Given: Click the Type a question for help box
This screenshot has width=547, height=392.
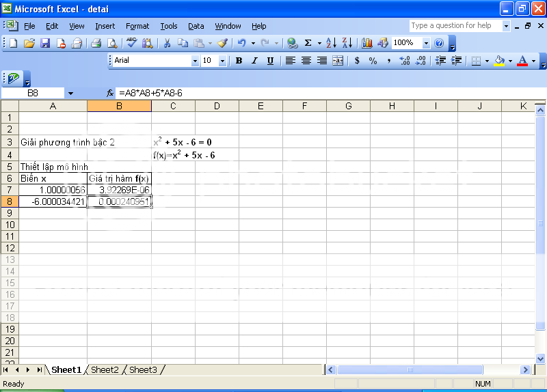Looking at the screenshot, I should tap(455, 26).
